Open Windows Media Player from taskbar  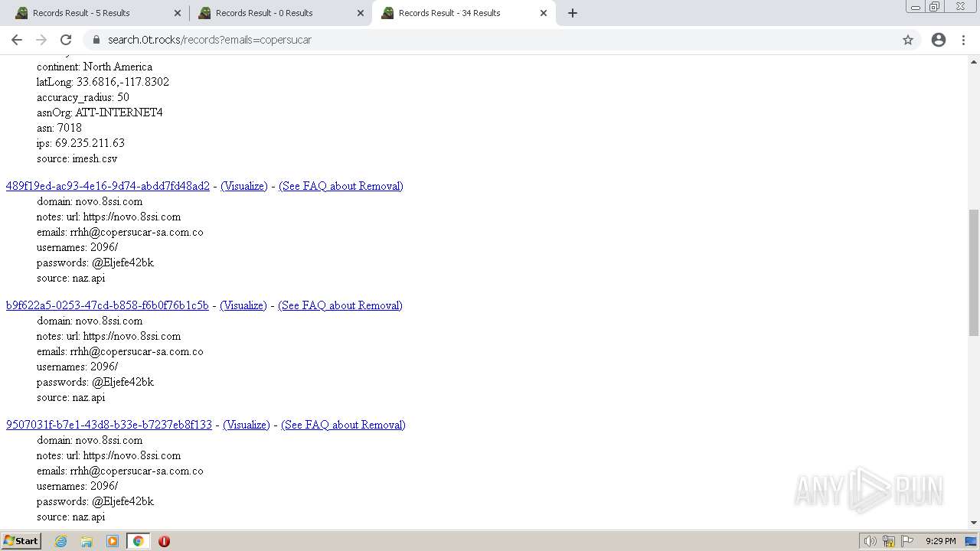[x=113, y=541]
